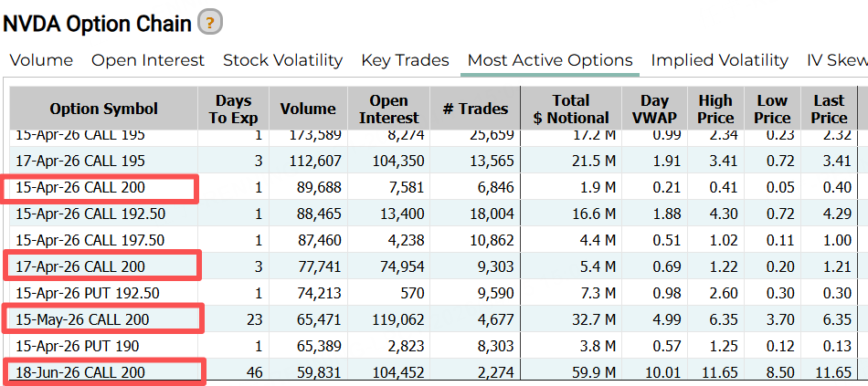Sort by Total $ Notional header
Image resolution: width=868 pixels, height=386 pixels.
pyautogui.click(x=571, y=109)
